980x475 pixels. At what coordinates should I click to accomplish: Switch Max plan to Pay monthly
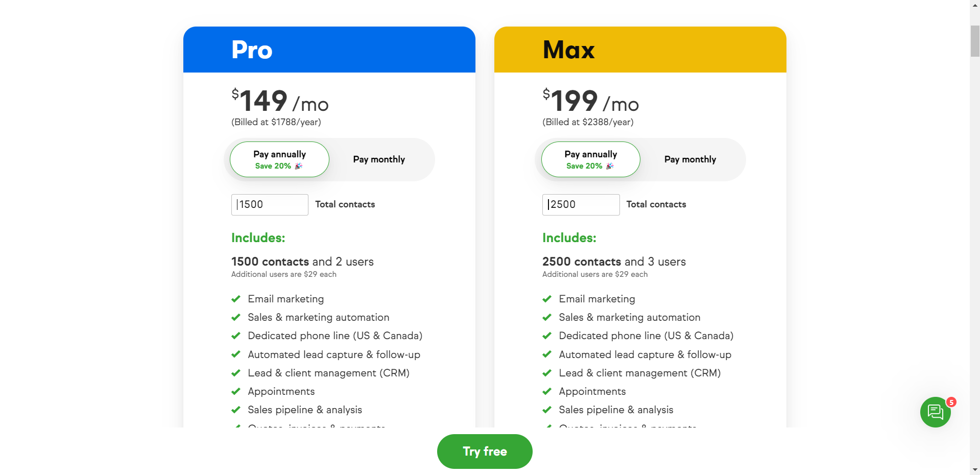point(690,159)
